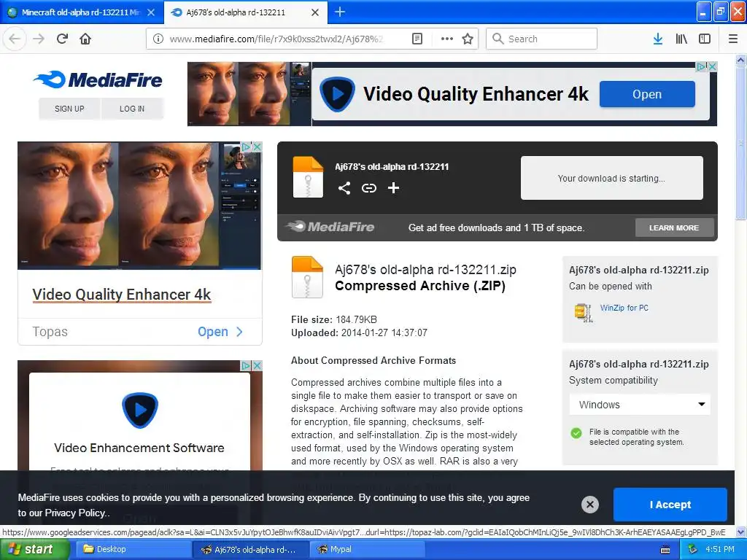Click the uploaded date 2014-01-27 text

tap(384, 332)
